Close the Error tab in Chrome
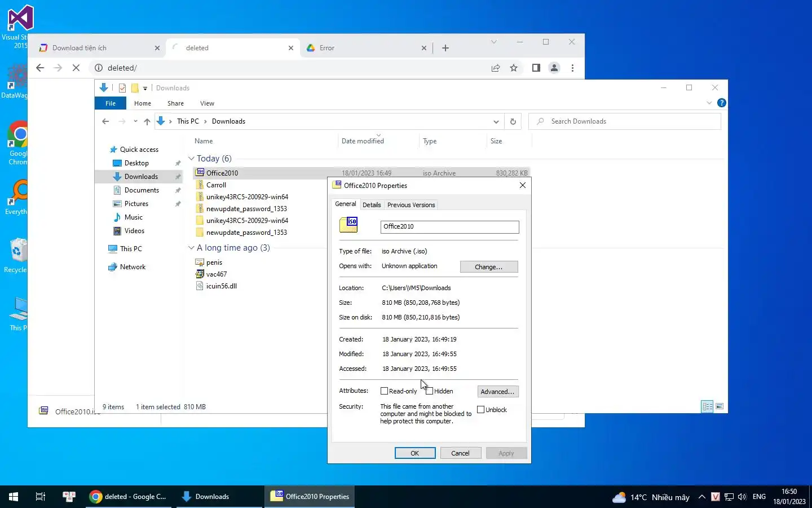The image size is (812, 508). point(424,48)
